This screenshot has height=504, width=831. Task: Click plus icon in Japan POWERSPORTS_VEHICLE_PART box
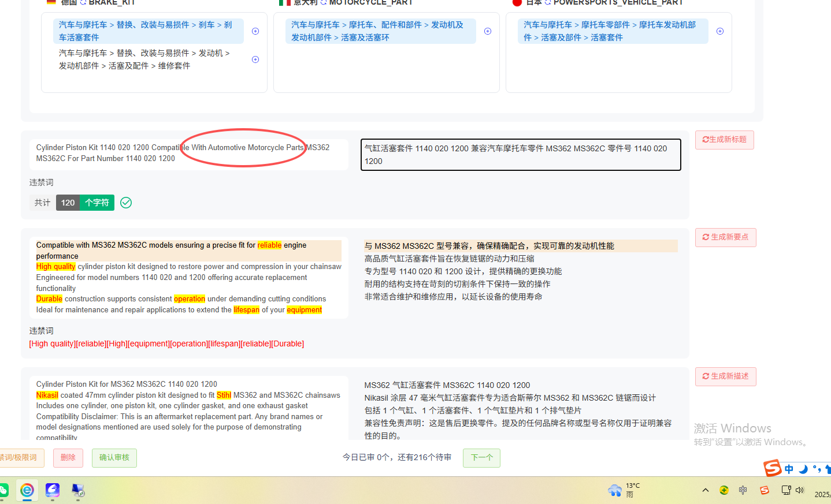720,31
